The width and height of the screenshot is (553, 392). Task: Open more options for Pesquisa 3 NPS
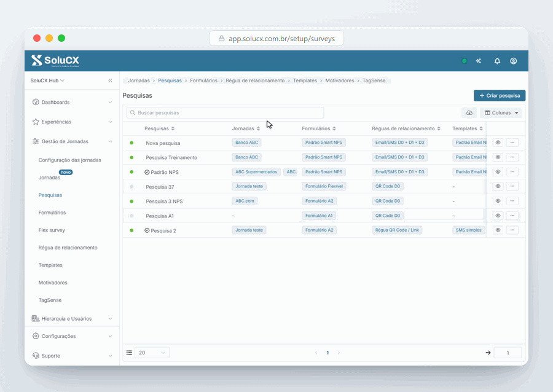(512, 201)
